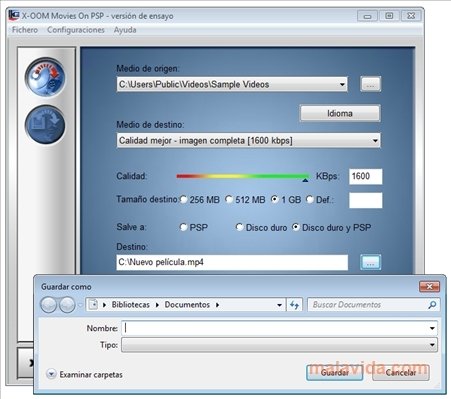Open the source media browse button
This screenshot has height=399, width=451.
pos(370,84)
